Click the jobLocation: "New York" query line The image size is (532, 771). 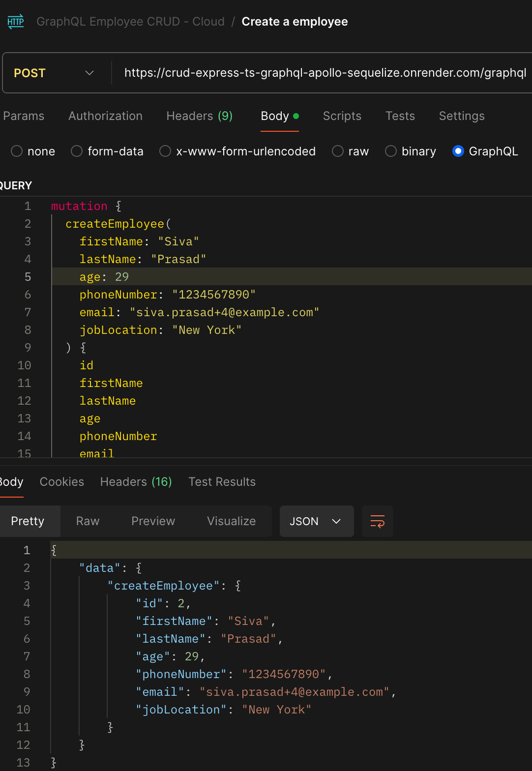[x=161, y=330]
